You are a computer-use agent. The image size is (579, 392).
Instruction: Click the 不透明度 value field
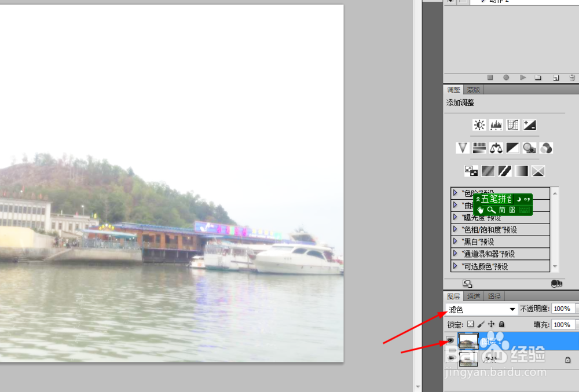(x=563, y=309)
